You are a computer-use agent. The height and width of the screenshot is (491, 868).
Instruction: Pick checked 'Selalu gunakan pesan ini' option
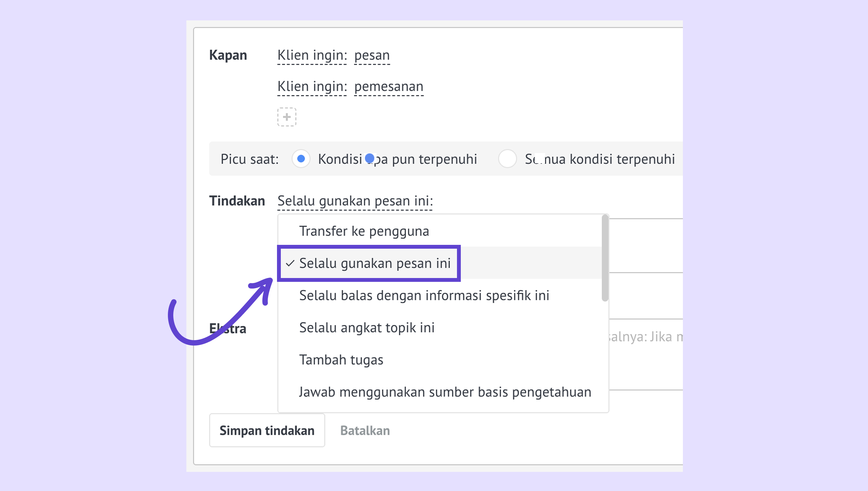375,263
